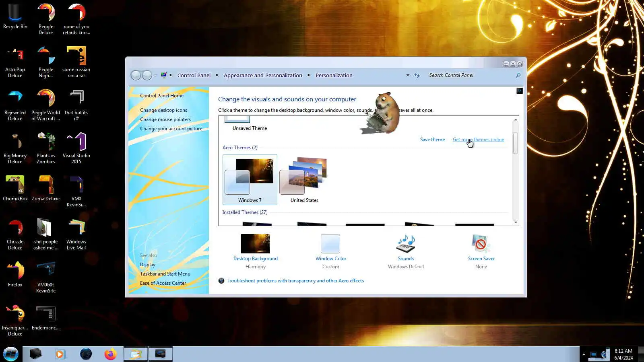Select the 'that but its c#' desktop icon
644x362 pixels.
76,105
